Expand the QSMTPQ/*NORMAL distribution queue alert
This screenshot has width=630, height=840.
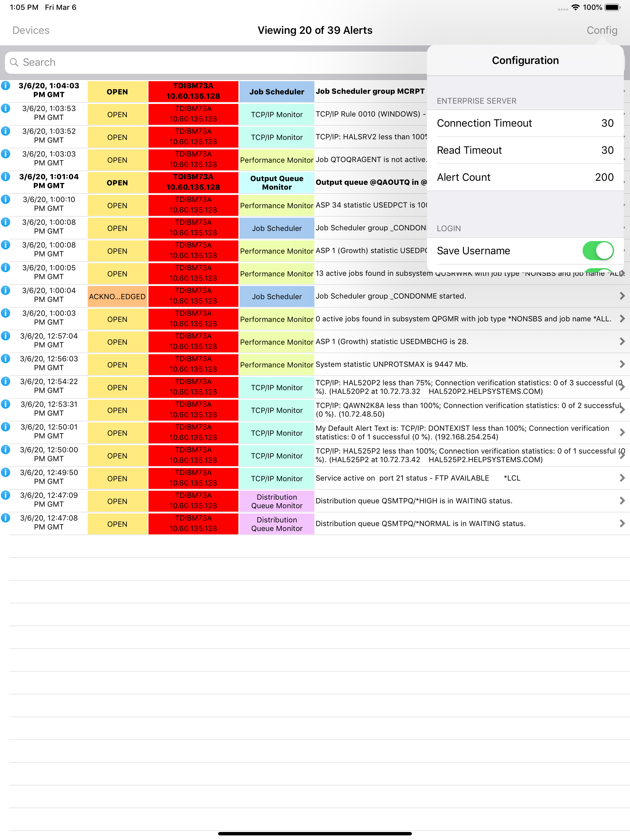click(x=622, y=524)
